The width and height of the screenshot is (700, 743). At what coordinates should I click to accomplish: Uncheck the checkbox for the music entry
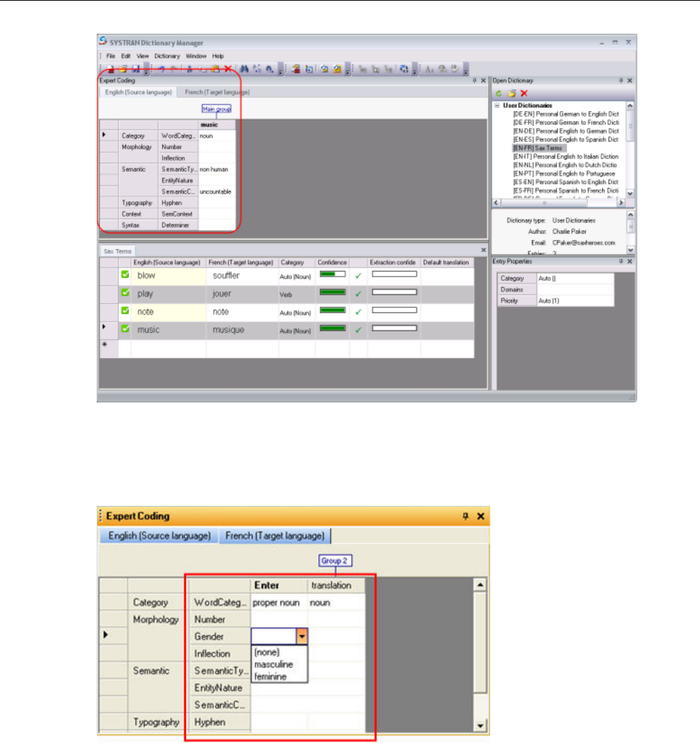coord(125,329)
